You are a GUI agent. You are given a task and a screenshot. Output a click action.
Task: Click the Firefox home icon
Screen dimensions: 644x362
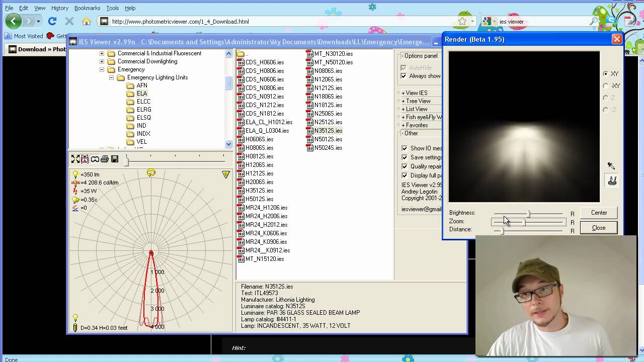pos(87,21)
